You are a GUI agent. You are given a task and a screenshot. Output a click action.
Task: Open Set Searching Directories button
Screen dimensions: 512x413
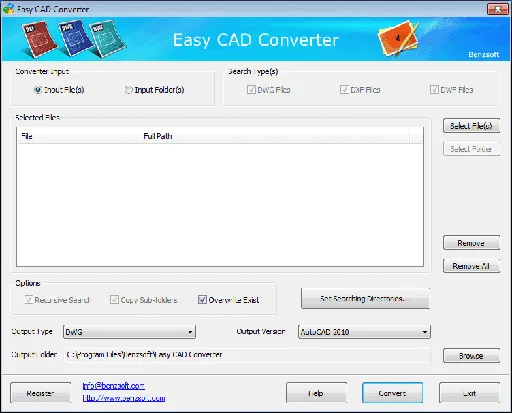(365, 299)
